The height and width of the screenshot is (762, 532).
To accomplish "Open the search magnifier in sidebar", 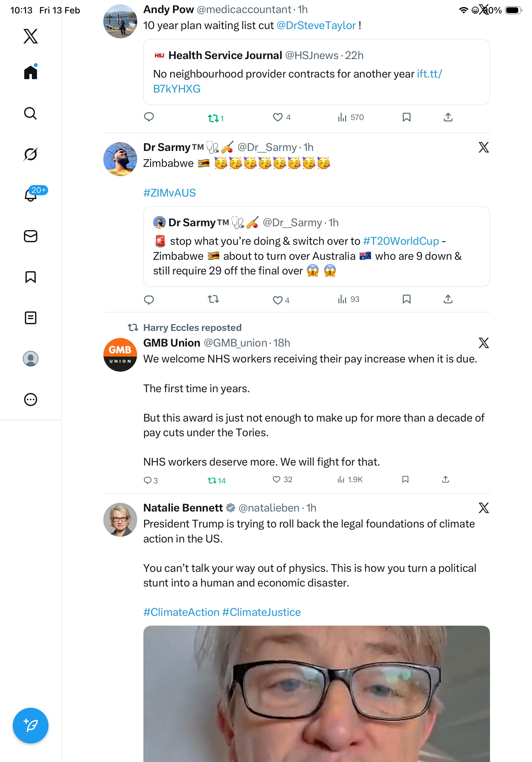I will (31, 114).
